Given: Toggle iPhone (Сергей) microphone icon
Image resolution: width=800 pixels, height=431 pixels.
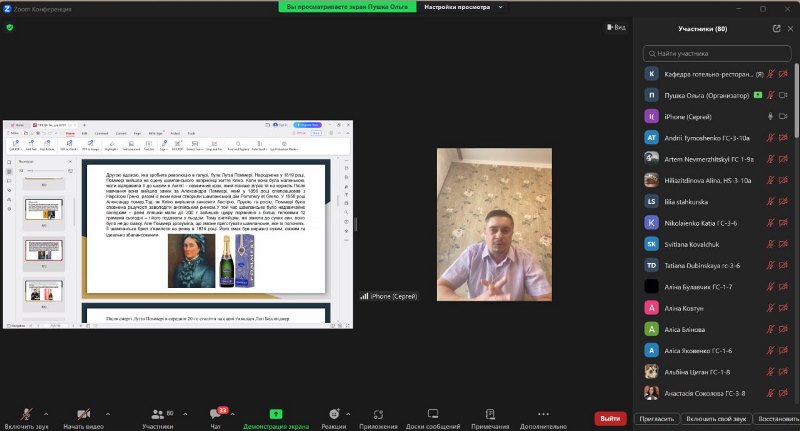Looking at the screenshot, I should [770, 116].
